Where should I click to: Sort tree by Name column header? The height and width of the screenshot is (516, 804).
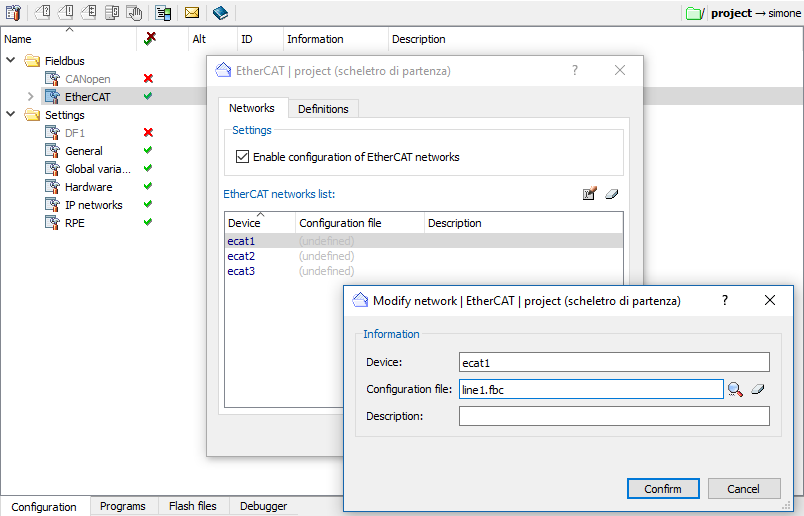tap(69, 38)
